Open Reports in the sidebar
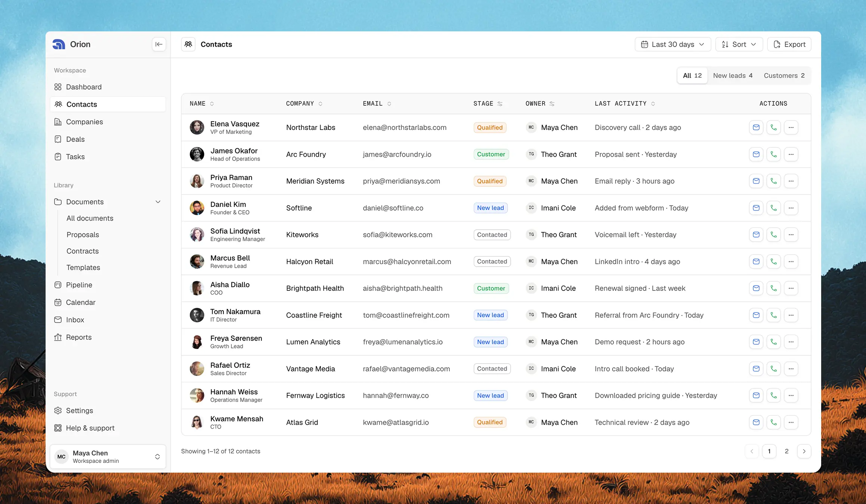This screenshot has height=504, width=866. [x=108, y=337]
